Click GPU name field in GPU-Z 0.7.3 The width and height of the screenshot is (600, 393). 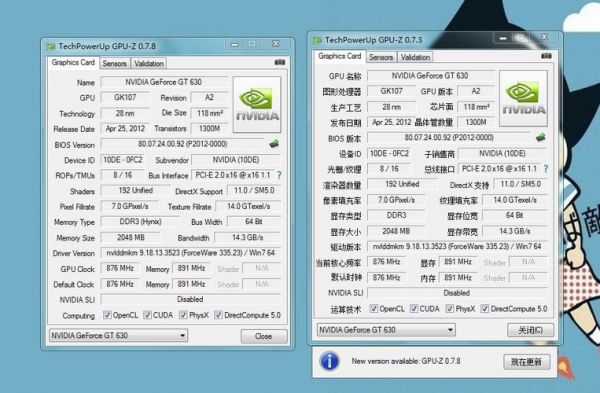pos(430,76)
